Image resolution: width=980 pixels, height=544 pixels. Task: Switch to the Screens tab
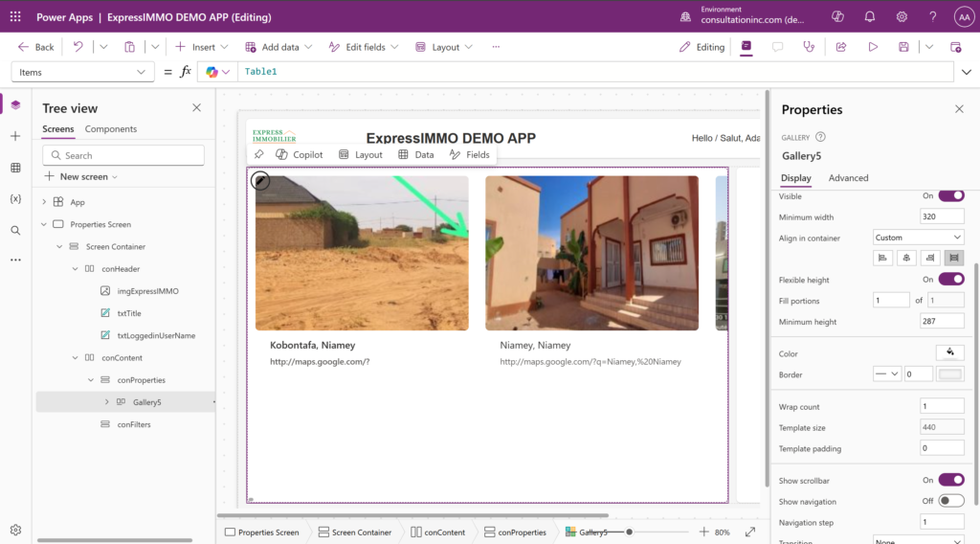(58, 128)
